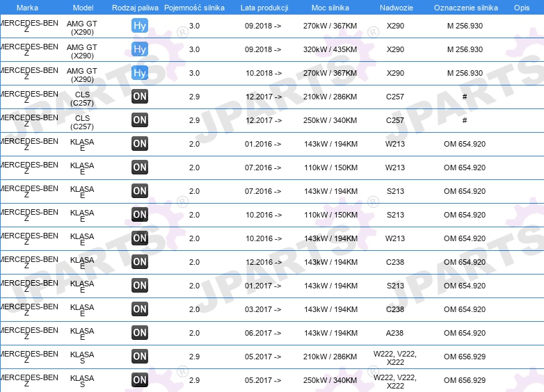Screen dimensions: 544x392
Task: Click OM 654.920 in the A238 row
Action: click(465, 333)
